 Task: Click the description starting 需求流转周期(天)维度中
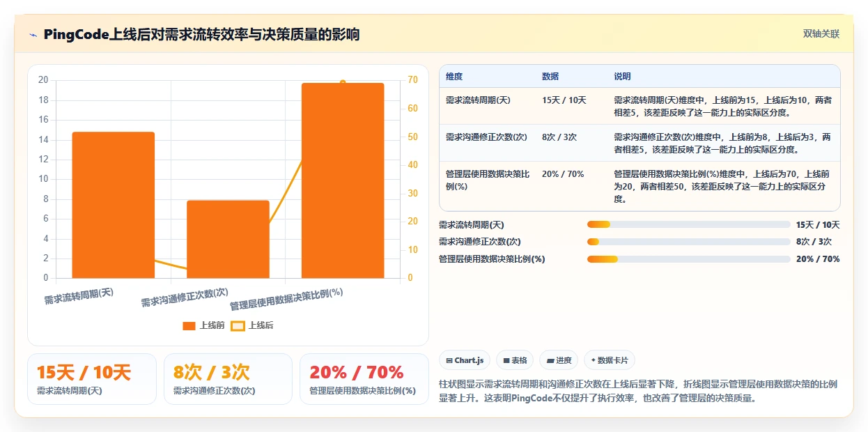tap(722, 106)
